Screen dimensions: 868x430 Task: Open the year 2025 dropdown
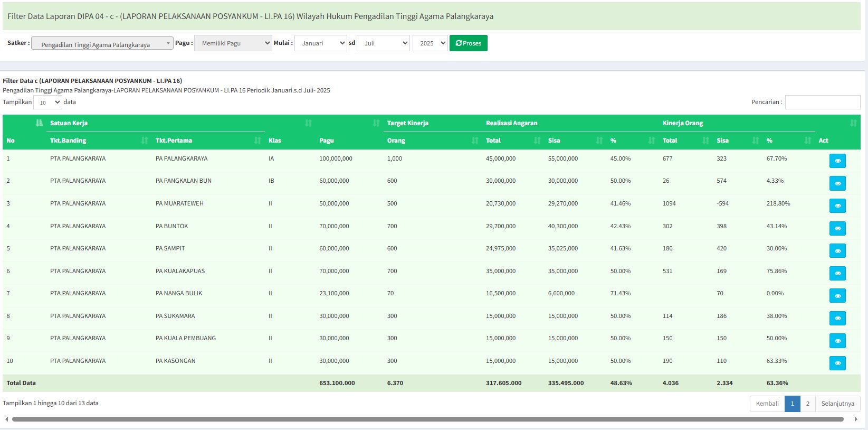pyautogui.click(x=430, y=43)
